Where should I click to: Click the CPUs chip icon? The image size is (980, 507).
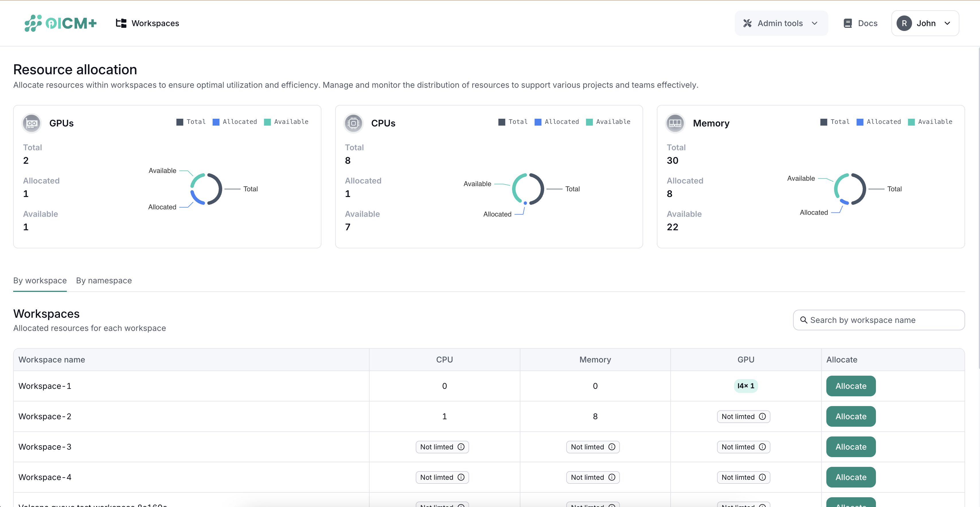click(354, 123)
